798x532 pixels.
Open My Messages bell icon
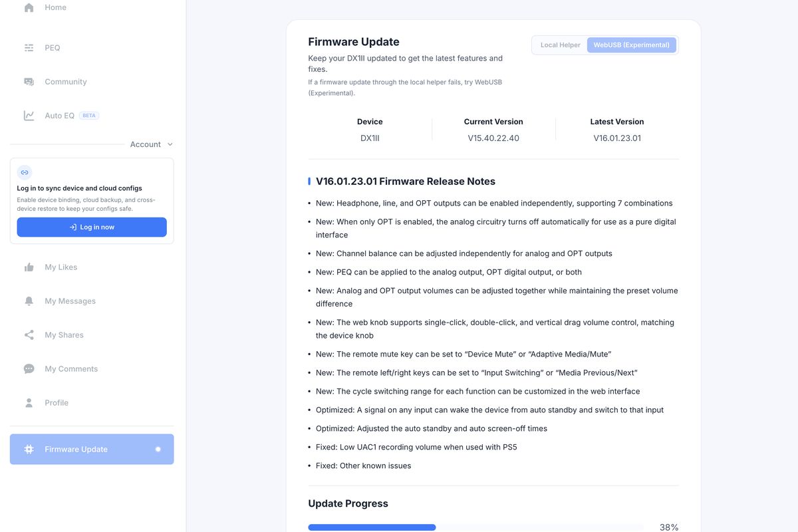[29, 301]
